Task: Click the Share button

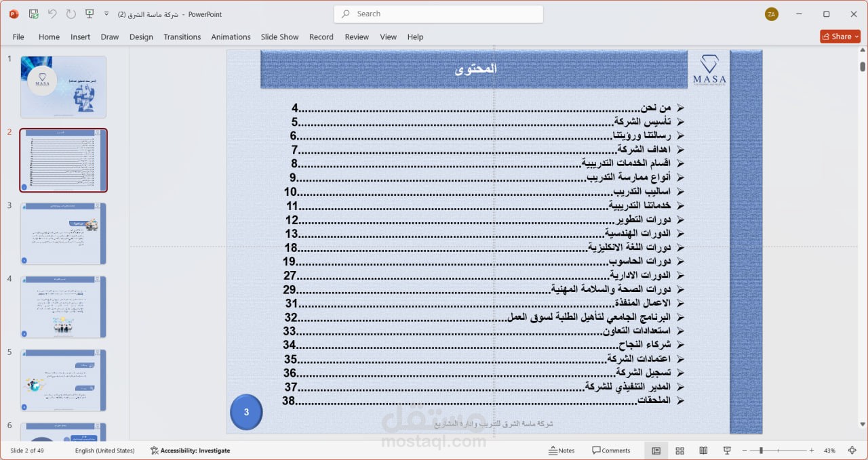Action: pyautogui.click(x=840, y=37)
